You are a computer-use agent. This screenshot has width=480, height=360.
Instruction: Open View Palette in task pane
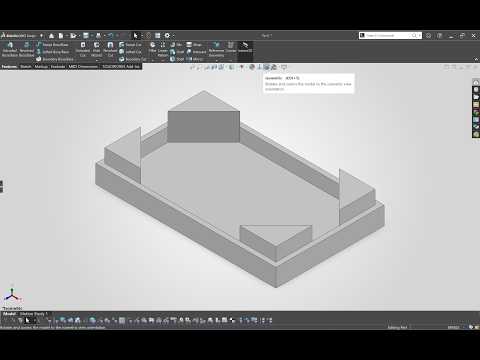[476, 105]
